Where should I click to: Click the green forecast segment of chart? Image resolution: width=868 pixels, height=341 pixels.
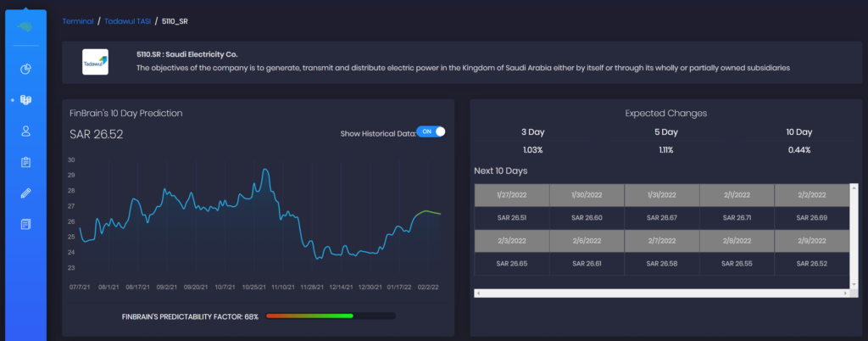point(427,213)
